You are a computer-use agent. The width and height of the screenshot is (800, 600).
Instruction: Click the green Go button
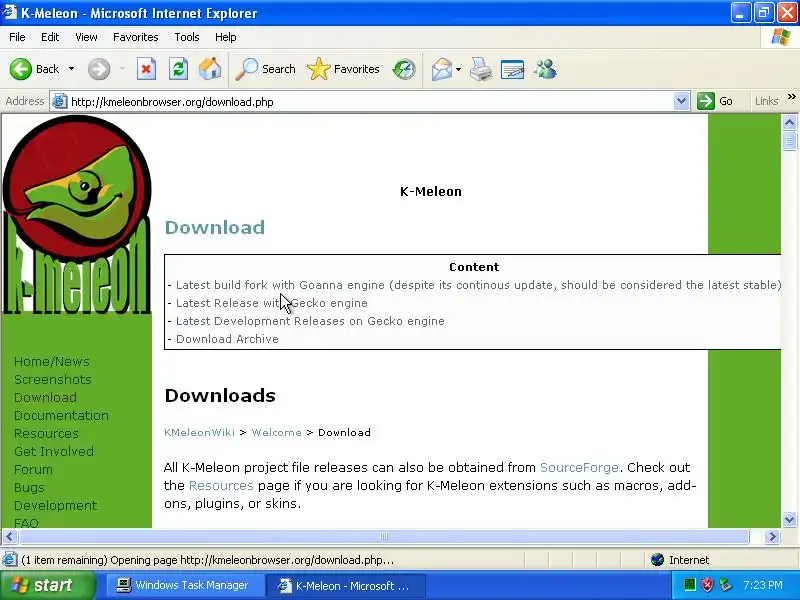[x=715, y=101]
